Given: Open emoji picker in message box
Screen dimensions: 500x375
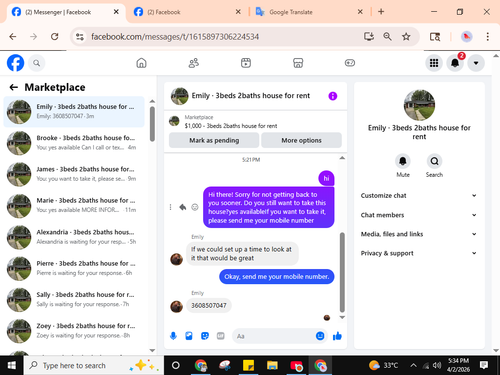Looking at the screenshot, I should click(320, 336).
